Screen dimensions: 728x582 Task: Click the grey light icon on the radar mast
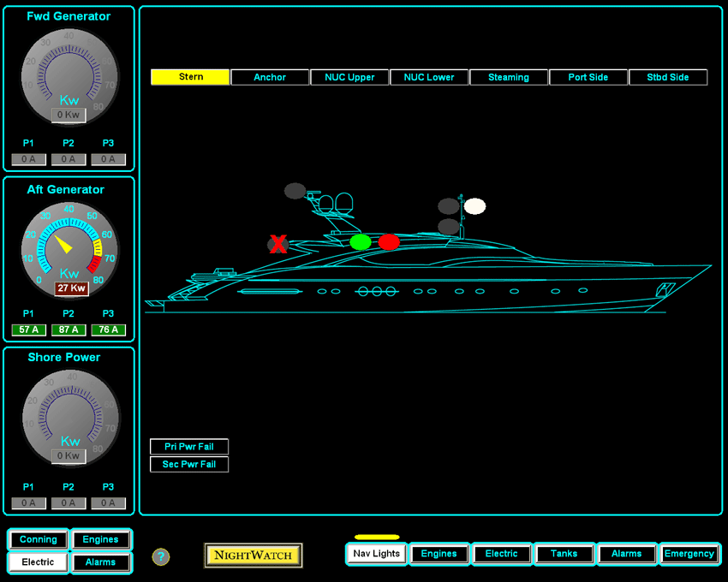295,189
